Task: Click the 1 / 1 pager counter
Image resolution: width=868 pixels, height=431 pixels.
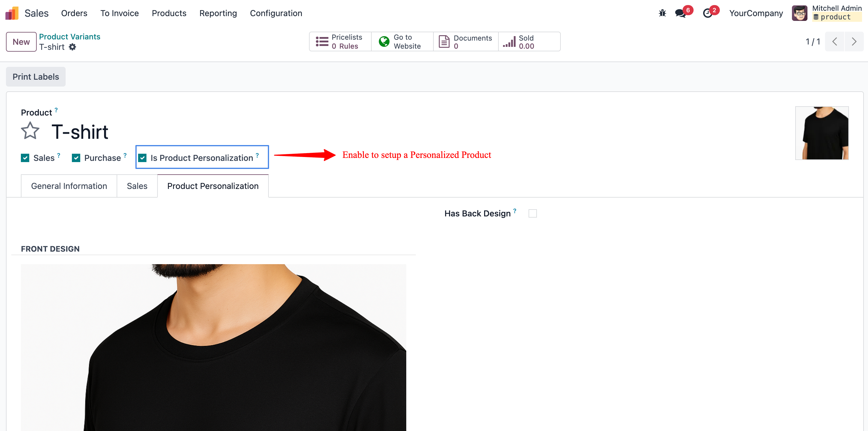Action: [x=813, y=41]
